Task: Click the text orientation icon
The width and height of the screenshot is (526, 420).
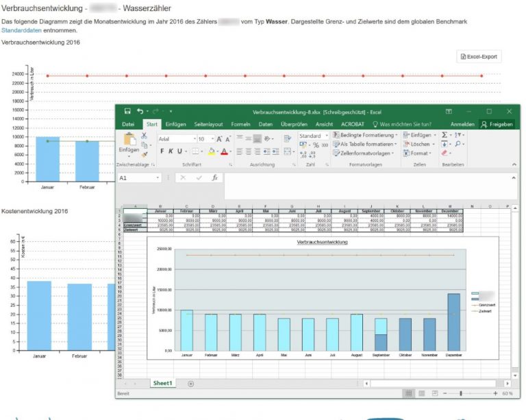Action: [x=268, y=138]
